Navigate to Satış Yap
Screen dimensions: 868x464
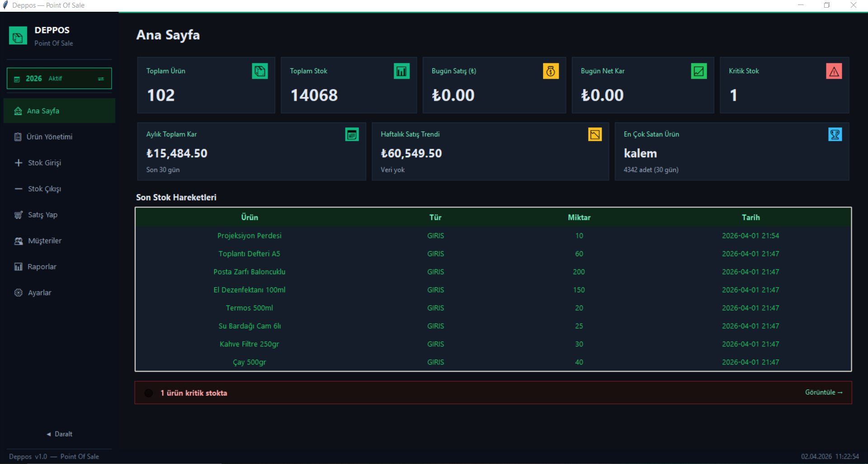point(42,215)
